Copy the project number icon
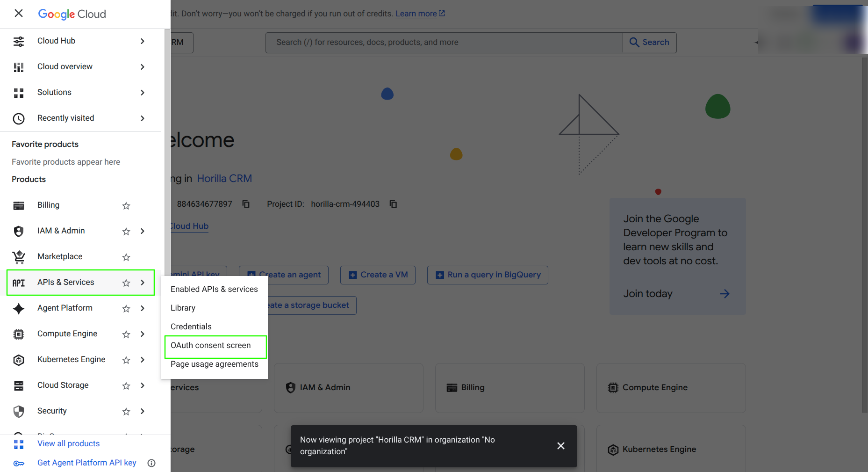Screen dimensions: 868x472 tap(246, 204)
